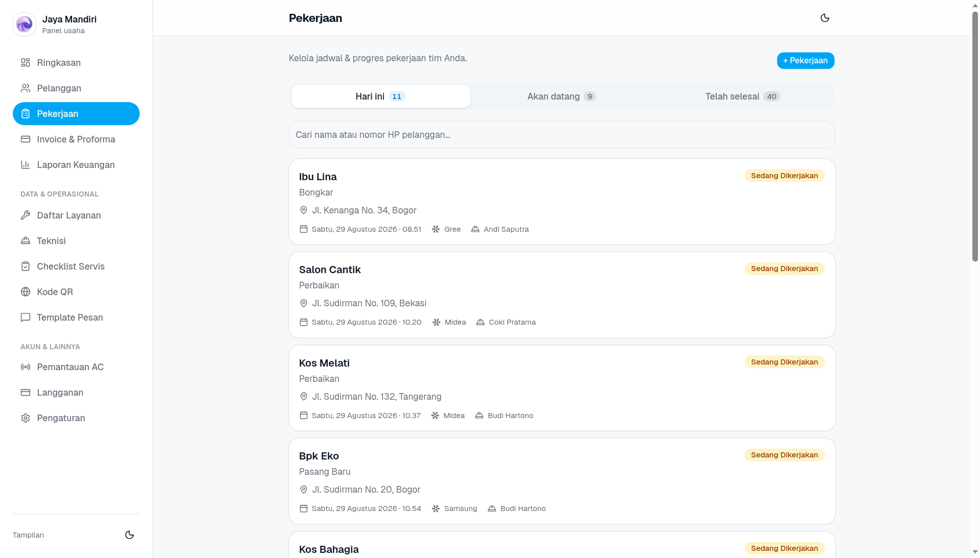Toggle Tampilan theme at sidebar bottom
The image size is (980, 558).
130,535
